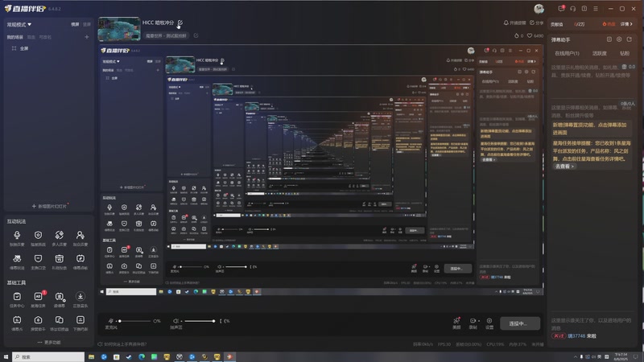Switch to 在线用户(1) tab
This screenshot has width=644, height=362.
point(567,53)
